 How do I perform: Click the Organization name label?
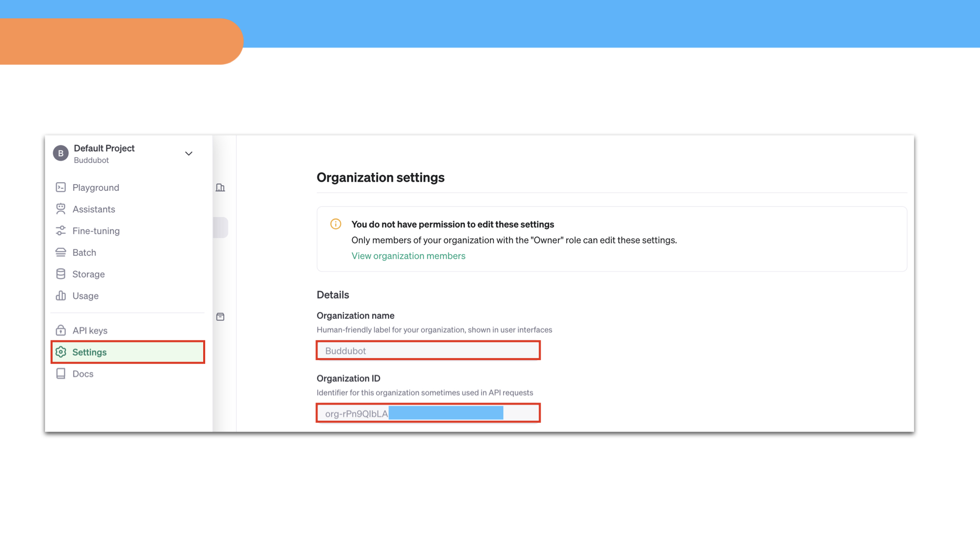[355, 315]
